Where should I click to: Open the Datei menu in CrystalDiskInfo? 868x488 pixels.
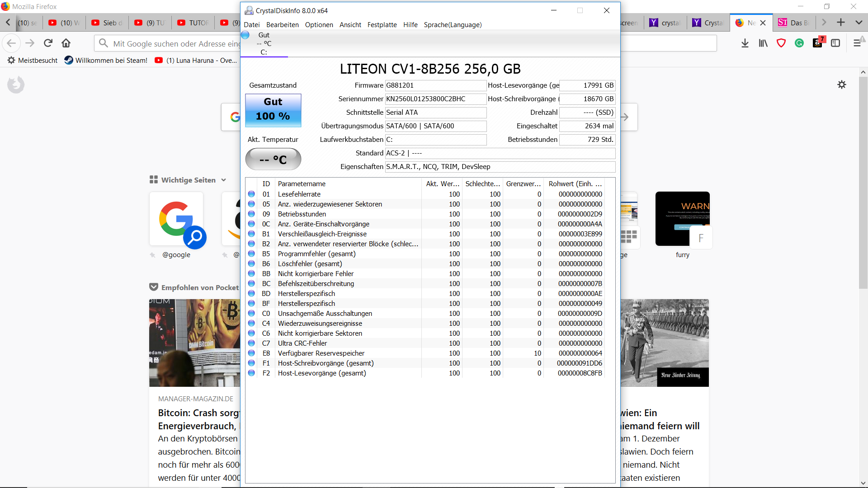252,25
